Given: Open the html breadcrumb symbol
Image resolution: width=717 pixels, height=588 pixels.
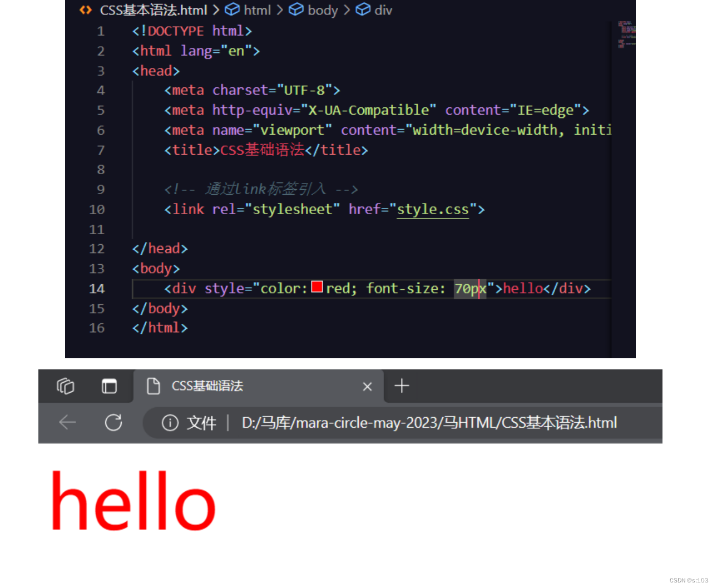Looking at the screenshot, I should [248, 10].
